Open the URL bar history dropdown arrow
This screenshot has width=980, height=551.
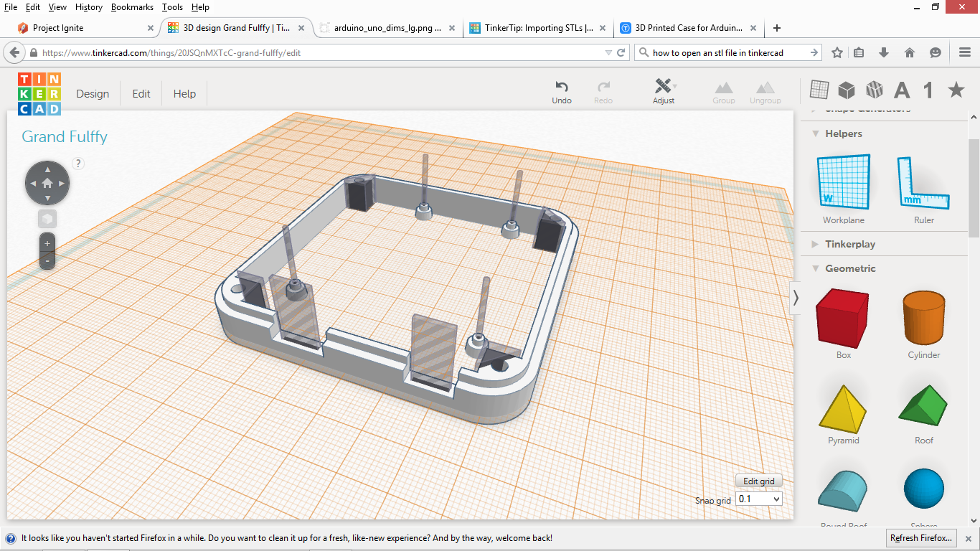coord(608,52)
